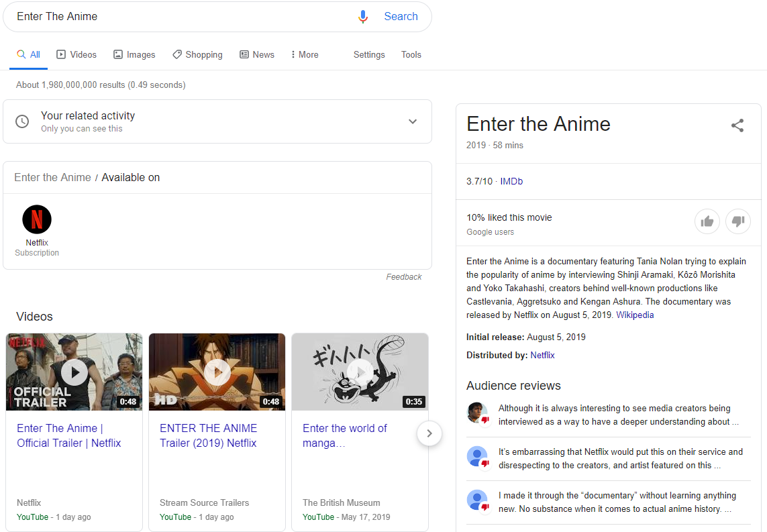Expand Your related activity chevron

coord(413,121)
